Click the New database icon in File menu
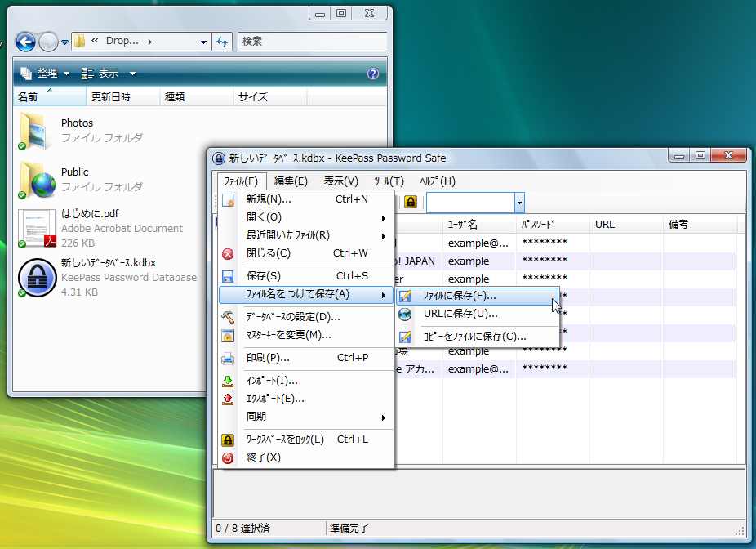This screenshot has width=756, height=549. pos(228,199)
